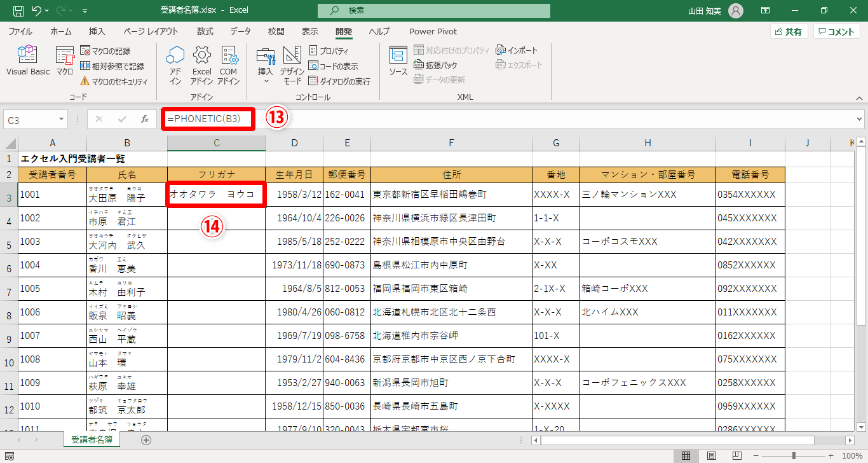Screen dimensions: 868x463
Task: Switch to the ヘルプ tab
Action: pos(379,31)
